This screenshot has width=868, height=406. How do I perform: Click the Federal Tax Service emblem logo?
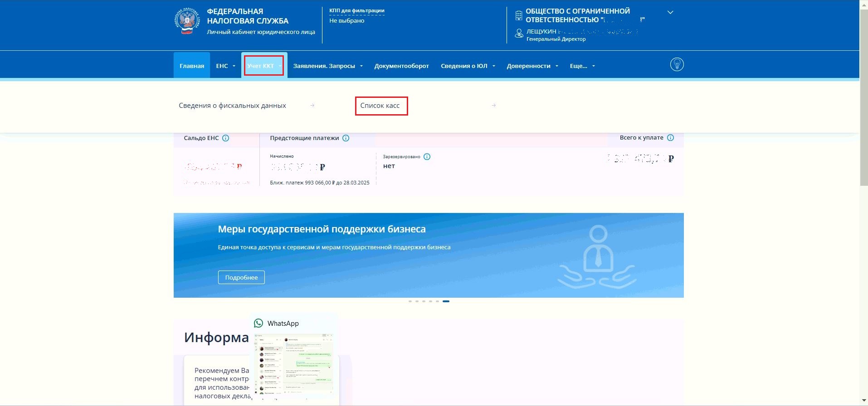click(x=187, y=21)
